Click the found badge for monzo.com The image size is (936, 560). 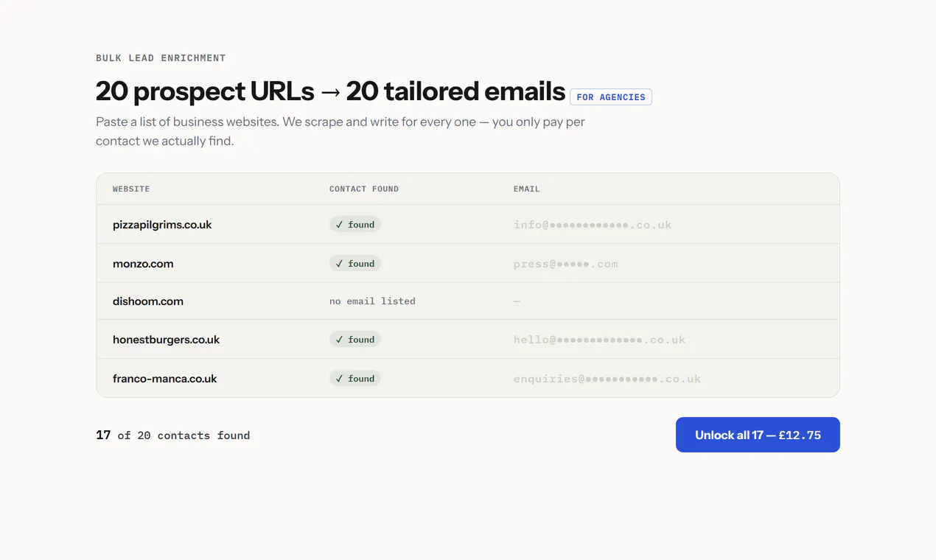355,264
